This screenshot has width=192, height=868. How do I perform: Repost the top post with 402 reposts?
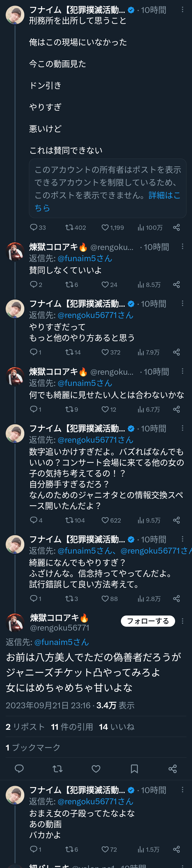(x=69, y=227)
